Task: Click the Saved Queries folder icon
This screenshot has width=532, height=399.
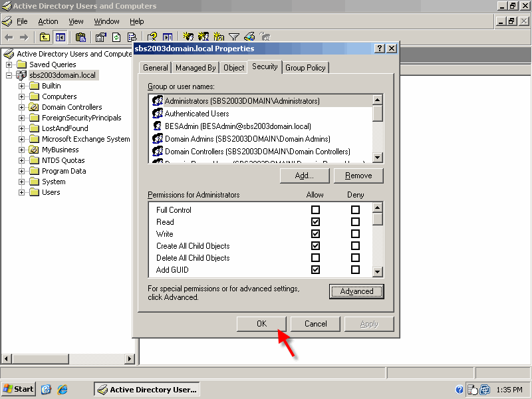Action: 22,65
